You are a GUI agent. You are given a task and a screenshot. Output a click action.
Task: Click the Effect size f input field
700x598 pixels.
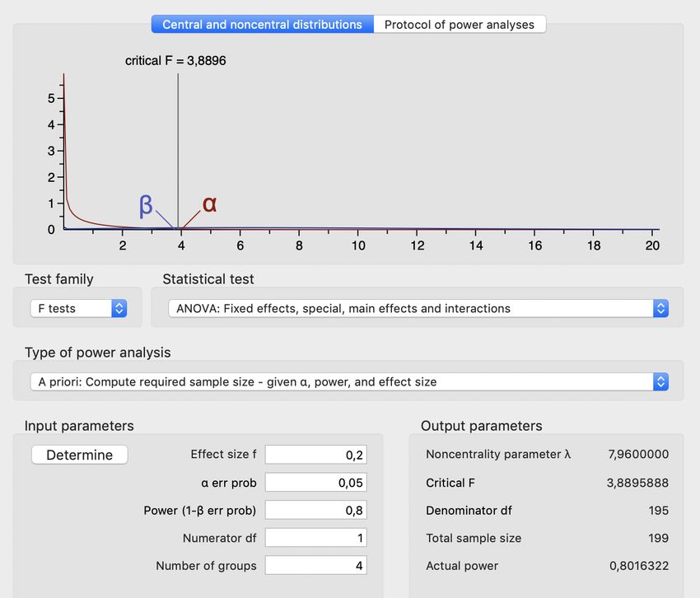[315, 455]
